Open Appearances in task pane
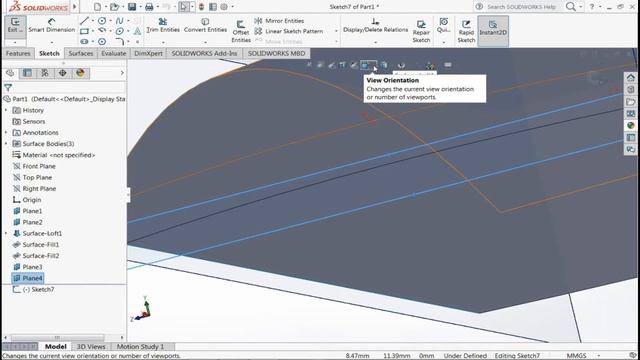The height and width of the screenshot is (360, 640). click(x=631, y=125)
